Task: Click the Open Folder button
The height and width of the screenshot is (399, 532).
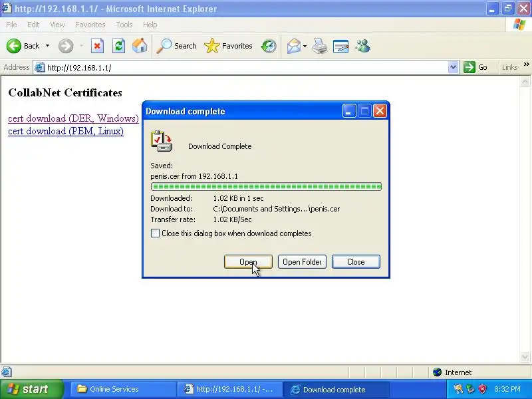Action: [x=302, y=261]
